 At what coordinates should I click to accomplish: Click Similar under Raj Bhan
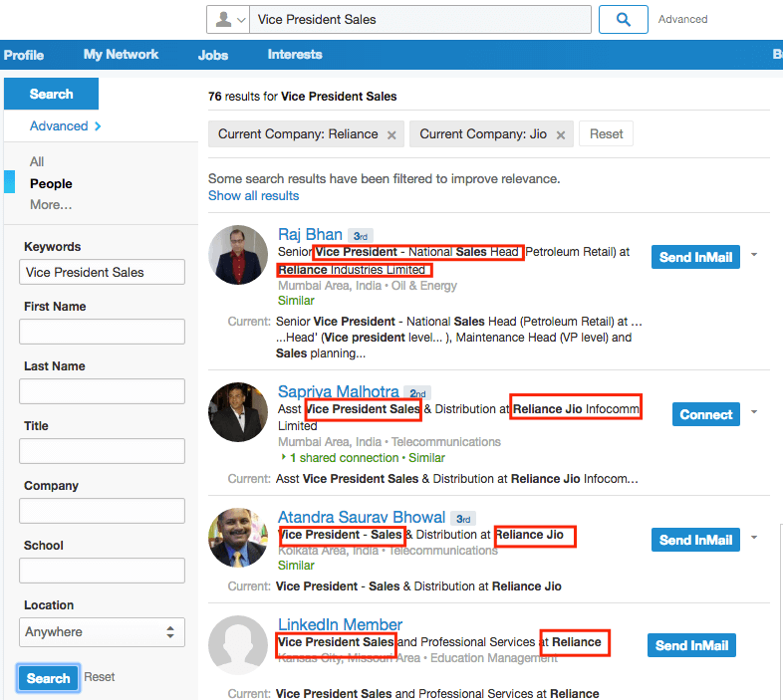296,301
